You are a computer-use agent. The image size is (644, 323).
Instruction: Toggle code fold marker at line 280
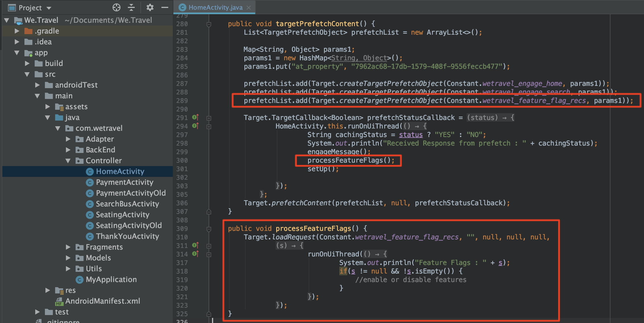click(x=209, y=24)
